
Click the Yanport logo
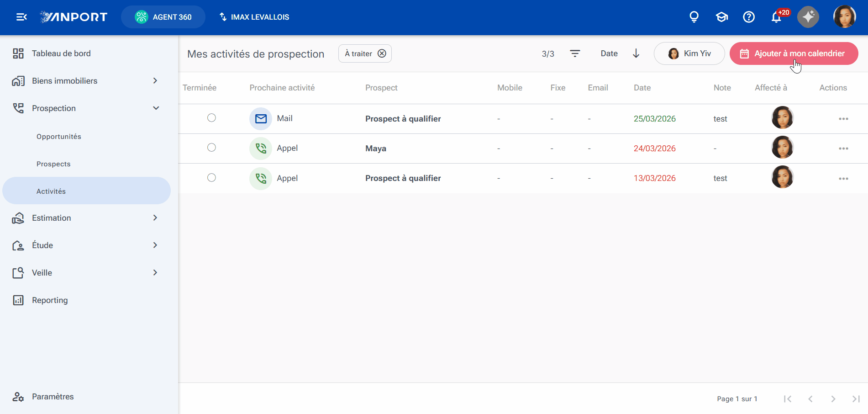(74, 17)
